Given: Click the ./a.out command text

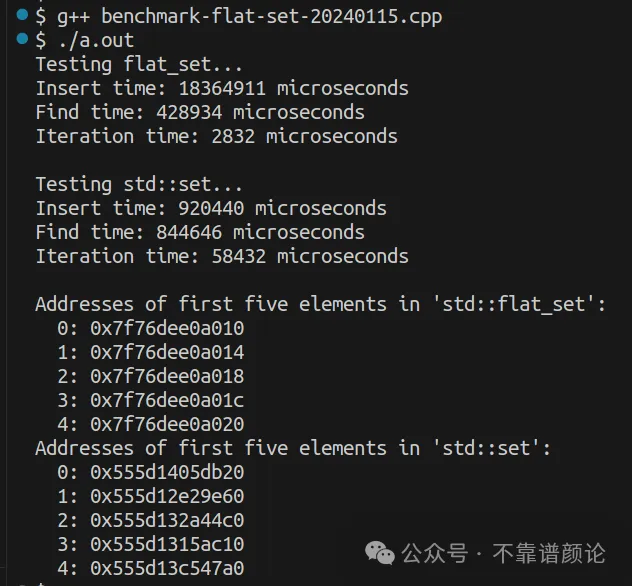Looking at the screenshot, I should point(96,41).
